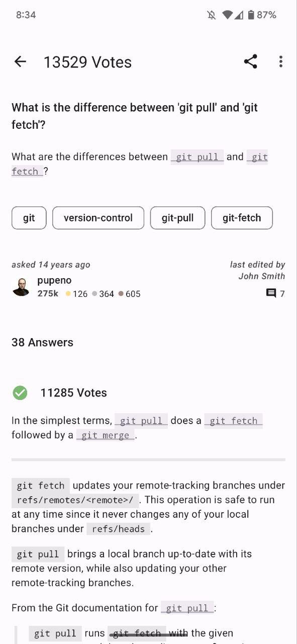The image size is (297, 644).
Task: Open the git pull inline code link
Action: (198, 157)
